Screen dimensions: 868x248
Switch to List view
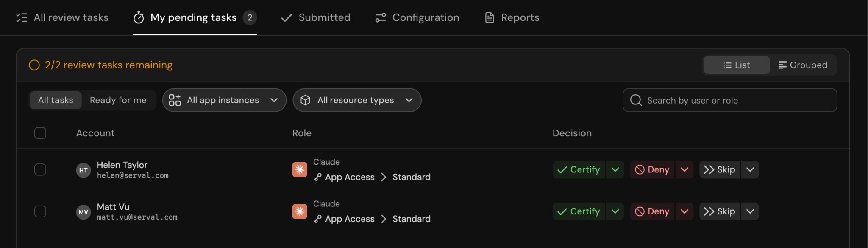click(737, 65)
